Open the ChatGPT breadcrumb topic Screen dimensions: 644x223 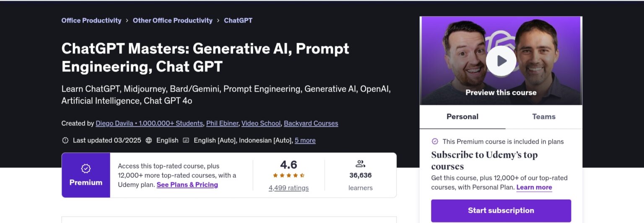[x=238, y=21]
